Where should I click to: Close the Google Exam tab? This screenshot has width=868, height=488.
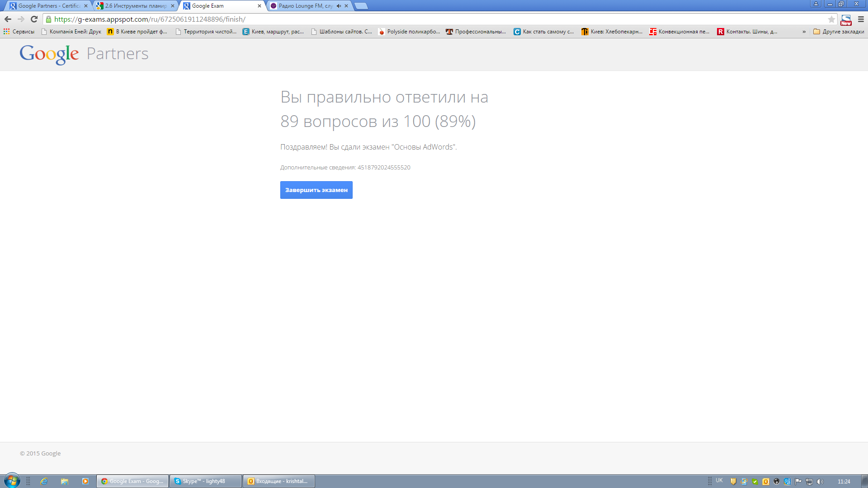259,6
